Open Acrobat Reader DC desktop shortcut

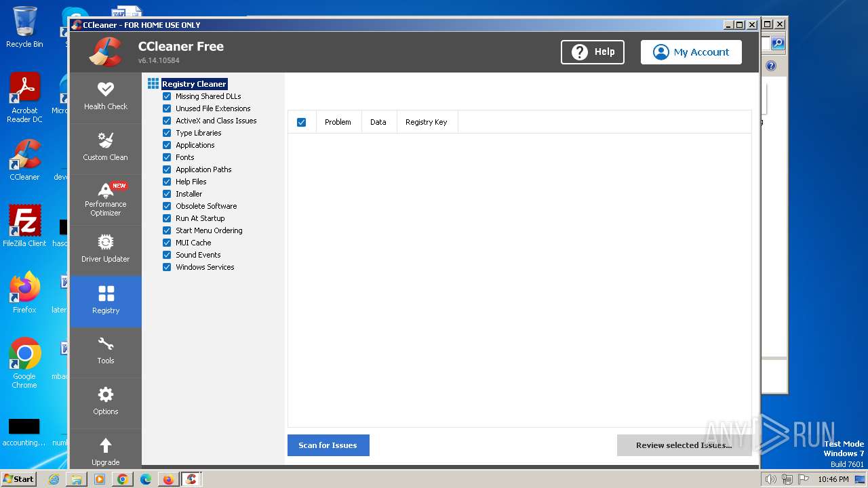click(x=24, y=98)
